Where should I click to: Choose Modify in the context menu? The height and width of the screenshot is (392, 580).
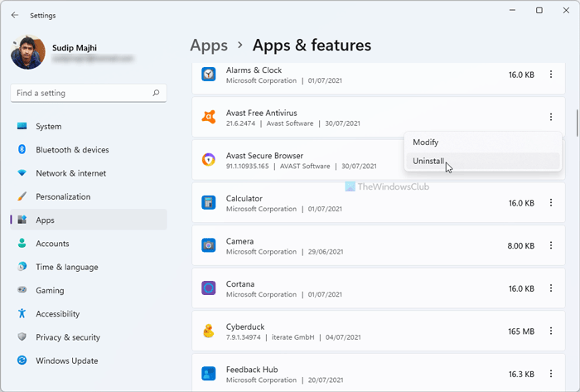point(426,143)
